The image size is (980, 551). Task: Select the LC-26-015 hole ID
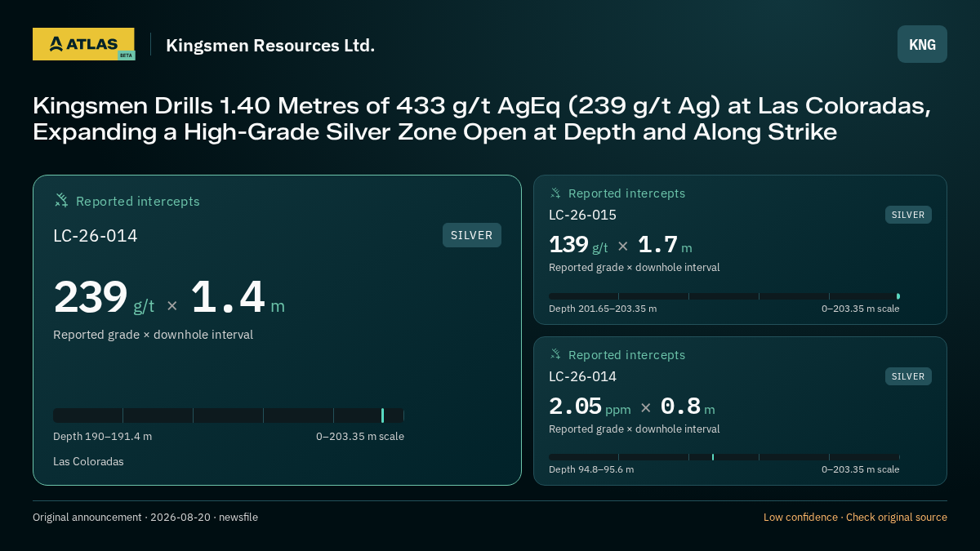click(582, 215)
